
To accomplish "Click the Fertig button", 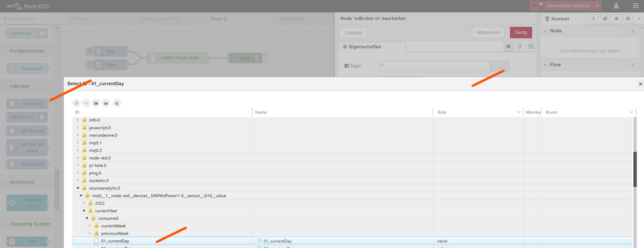I will pos(521,33).
